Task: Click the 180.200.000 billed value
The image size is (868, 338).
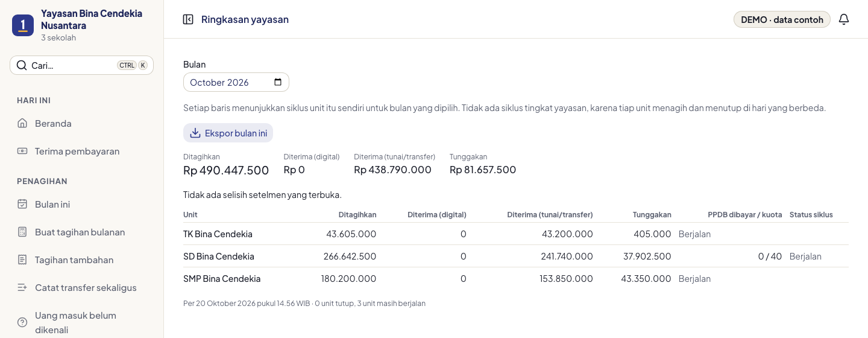Action: (x=348, y=278)
